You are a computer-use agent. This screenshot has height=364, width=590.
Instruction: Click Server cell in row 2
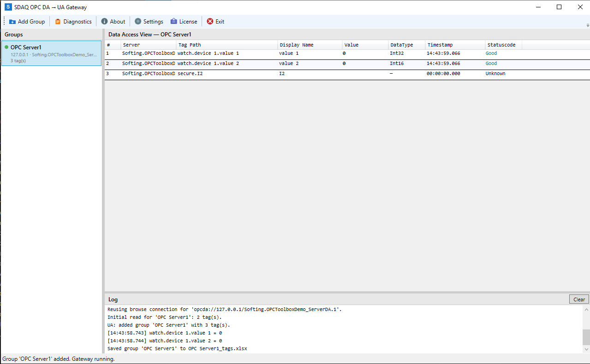(x=149, y=64)
